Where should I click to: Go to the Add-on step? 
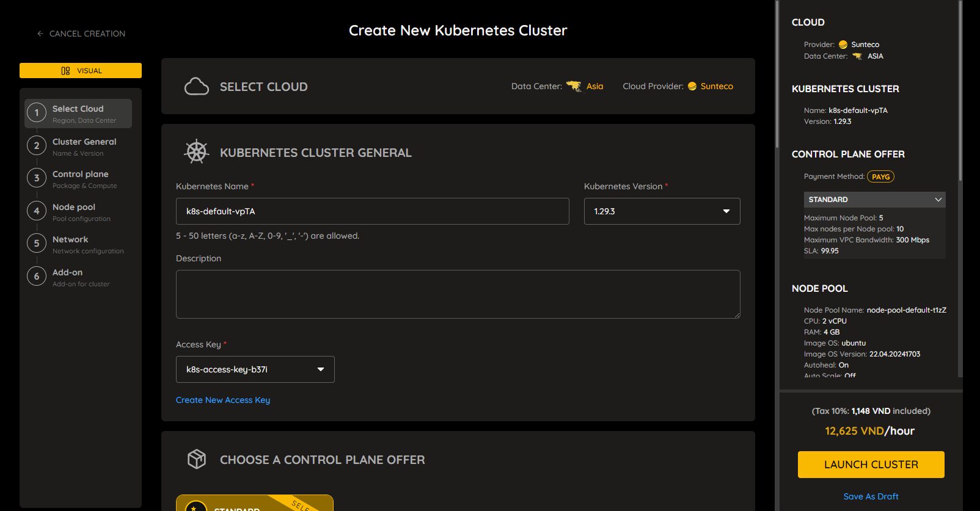pyautogui.click(x=78, y=277)
